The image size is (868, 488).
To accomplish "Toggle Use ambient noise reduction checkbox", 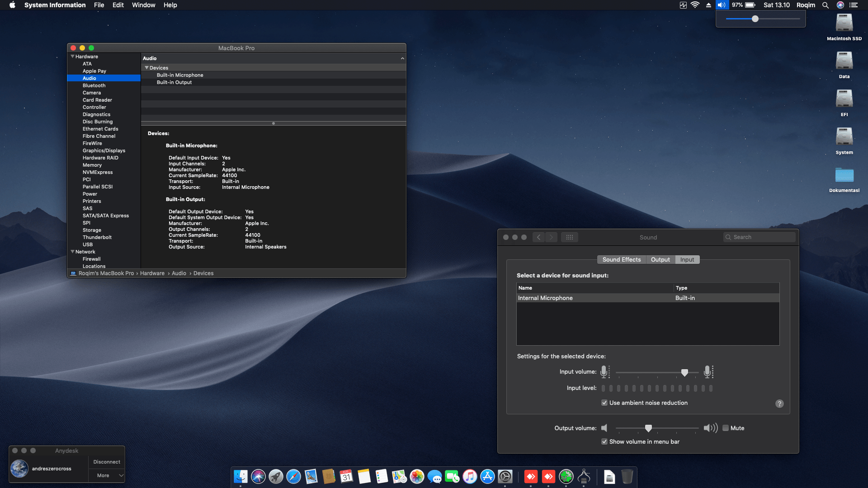I will pyautogui.click(x=604, y=403).
